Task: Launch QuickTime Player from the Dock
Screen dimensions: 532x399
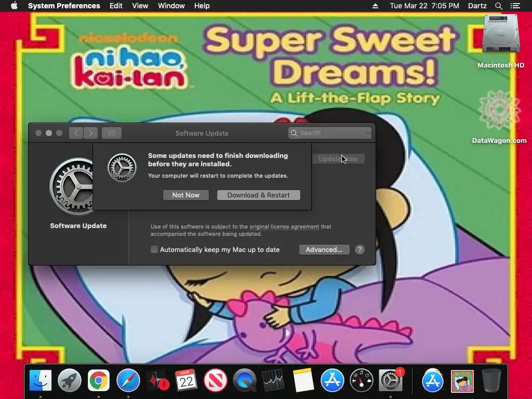Action: click(245, 380)
